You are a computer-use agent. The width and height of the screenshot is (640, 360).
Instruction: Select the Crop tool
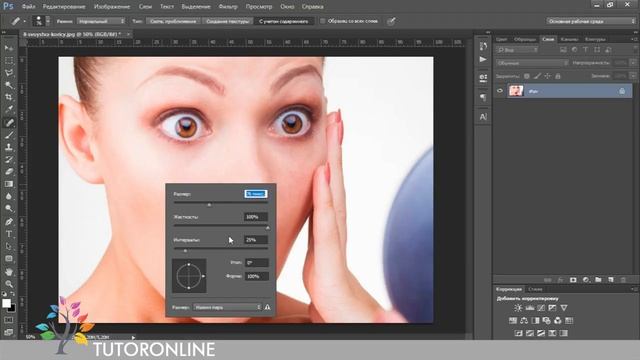pyautogui.click(x=9, y=98)
